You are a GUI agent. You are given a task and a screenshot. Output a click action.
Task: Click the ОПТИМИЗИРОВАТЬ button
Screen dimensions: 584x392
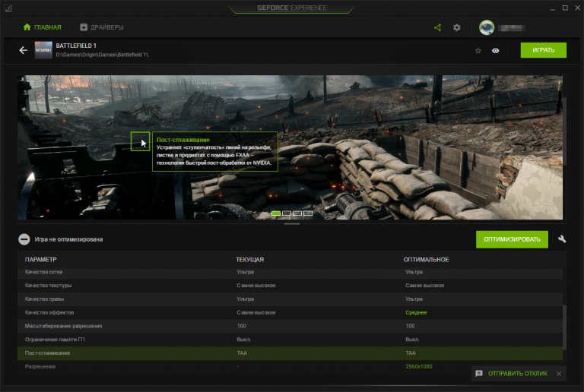coord(512,239)
